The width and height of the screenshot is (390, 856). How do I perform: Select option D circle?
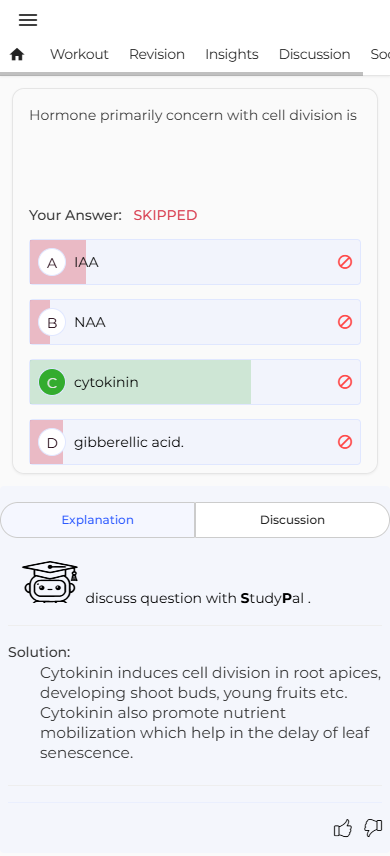pos(52,443)
